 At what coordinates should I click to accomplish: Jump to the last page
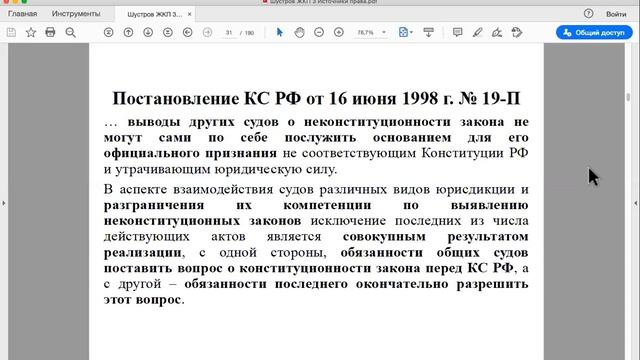coord(168,32)
